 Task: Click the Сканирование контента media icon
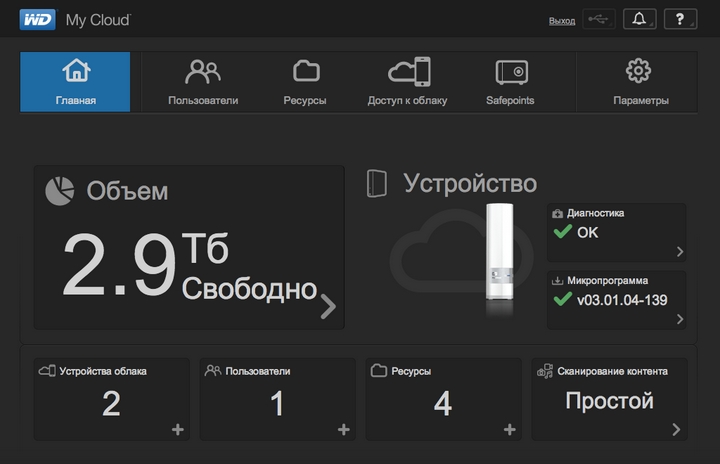coord(545,371)
